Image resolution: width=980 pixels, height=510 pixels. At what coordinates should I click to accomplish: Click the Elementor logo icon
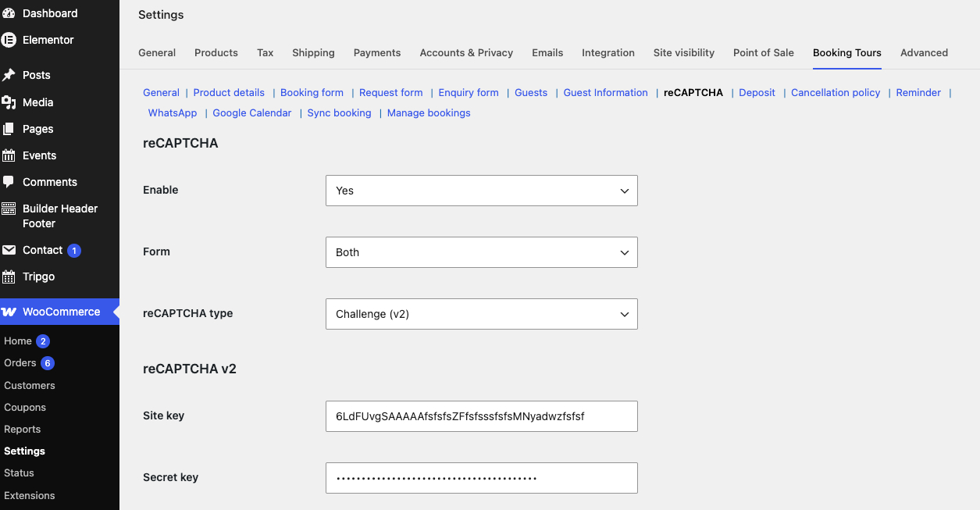[9, 40]
